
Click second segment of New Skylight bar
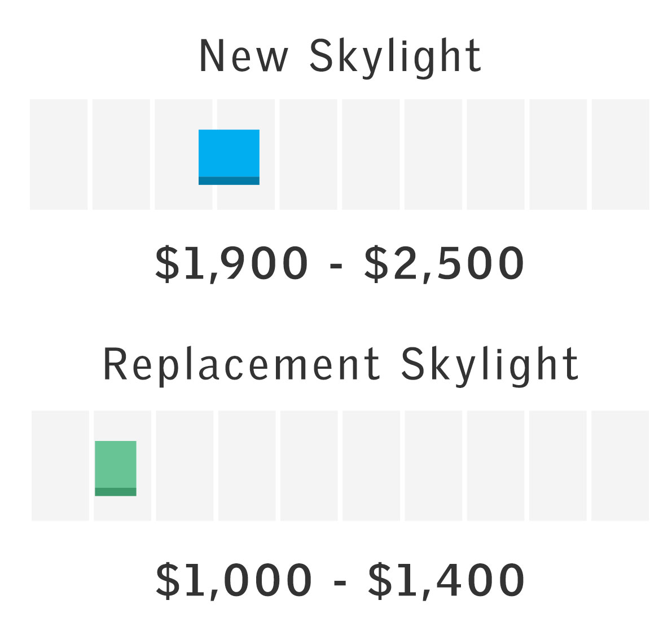[x=121, y=154]
